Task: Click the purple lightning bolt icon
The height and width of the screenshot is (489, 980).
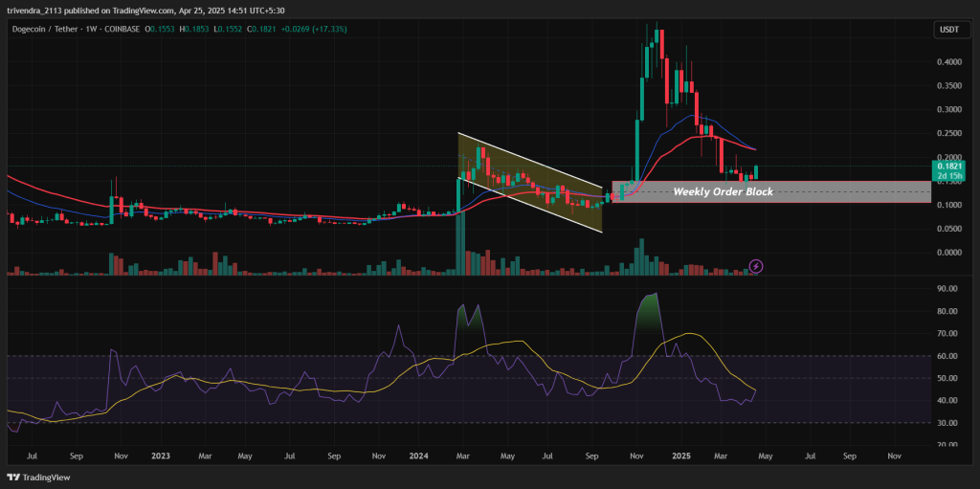Action: point(756,266)
